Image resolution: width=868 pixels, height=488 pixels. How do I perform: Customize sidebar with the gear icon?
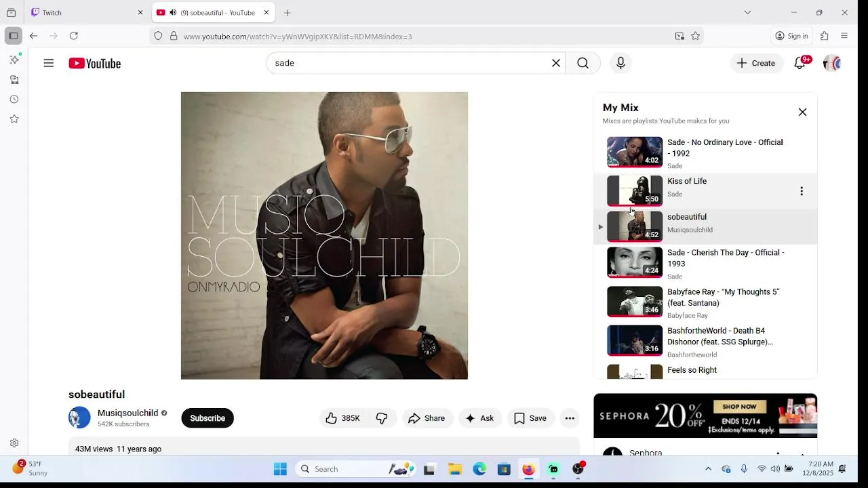pyautogui.click(x=14, y=443)
